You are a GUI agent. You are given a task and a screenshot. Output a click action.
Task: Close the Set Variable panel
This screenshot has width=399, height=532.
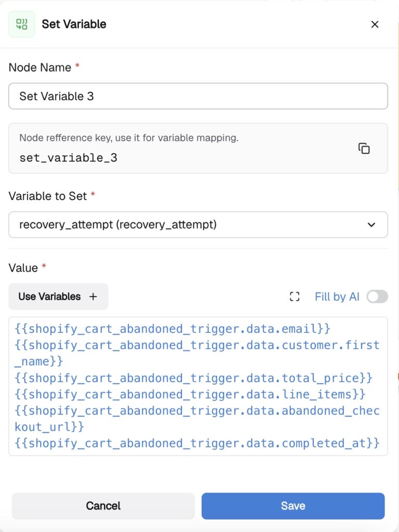375,24
